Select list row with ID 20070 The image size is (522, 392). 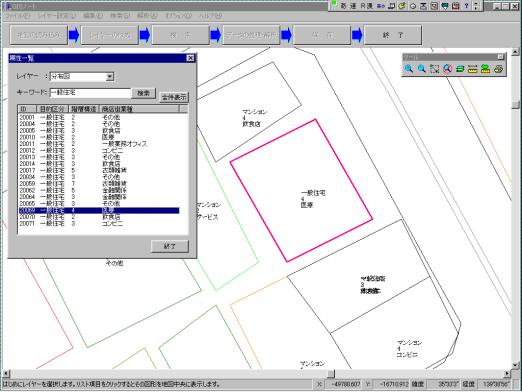pyautogui.click(x=99, y=217)
